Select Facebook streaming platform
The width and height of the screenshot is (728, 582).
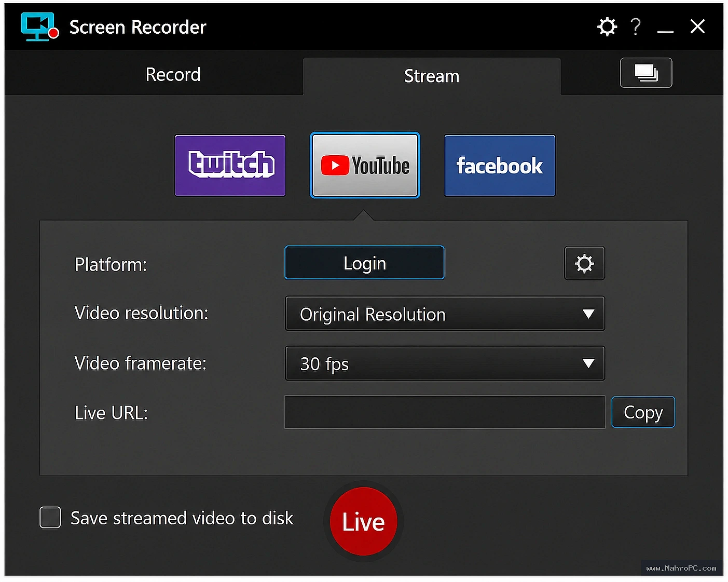[500, 165]
